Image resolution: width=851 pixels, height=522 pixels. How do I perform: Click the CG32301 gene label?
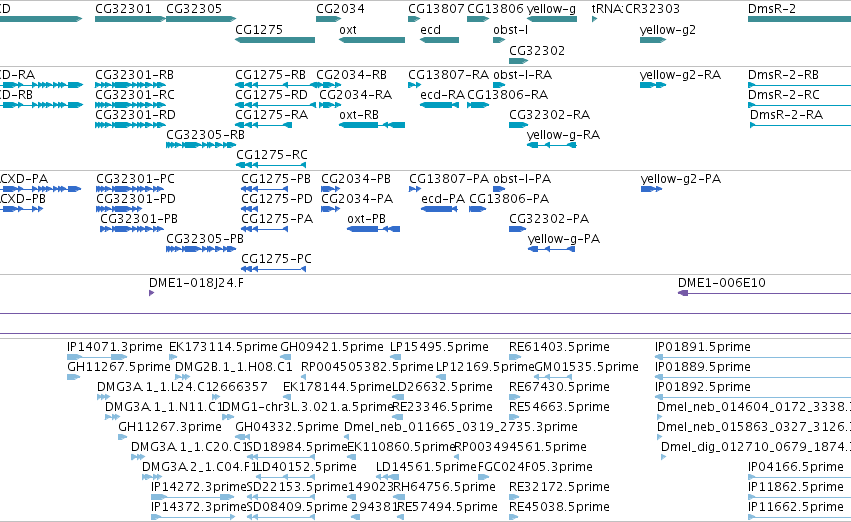[123, 9]
